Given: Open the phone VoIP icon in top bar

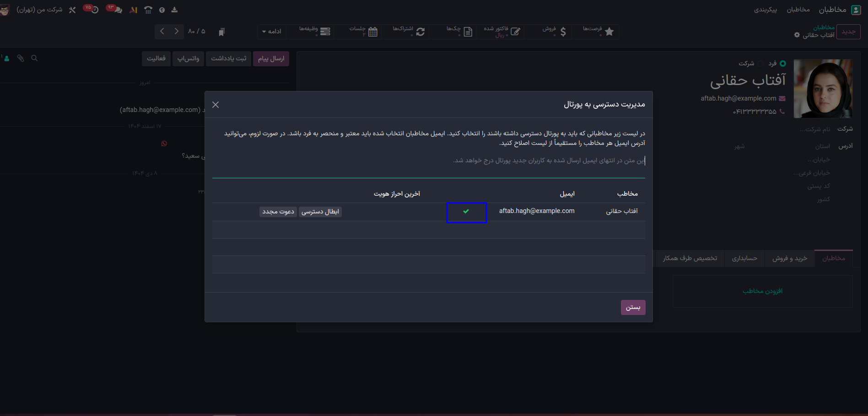Looking at the screenshot, I should tap(148, 10).
